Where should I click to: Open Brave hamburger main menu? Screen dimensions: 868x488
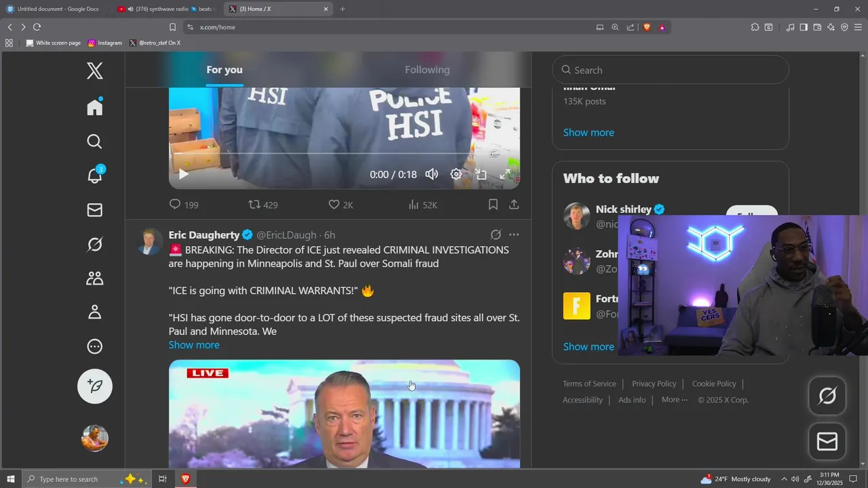858,27
